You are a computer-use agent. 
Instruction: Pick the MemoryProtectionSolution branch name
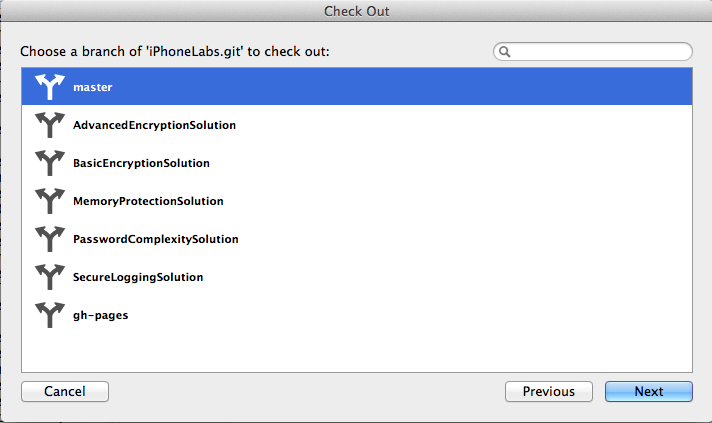tap(148, 201)
